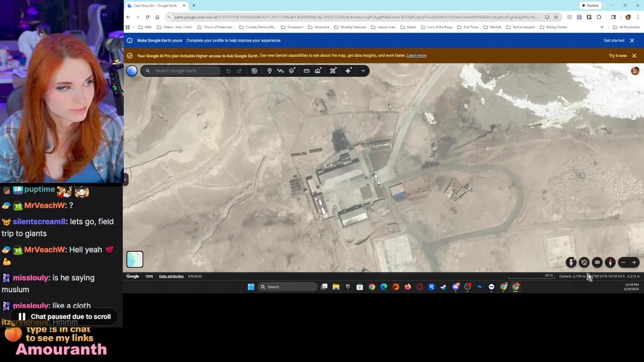Expand the toolbar's more options chevron
This screenshot has width=644, height=362.
click(363, 71)
